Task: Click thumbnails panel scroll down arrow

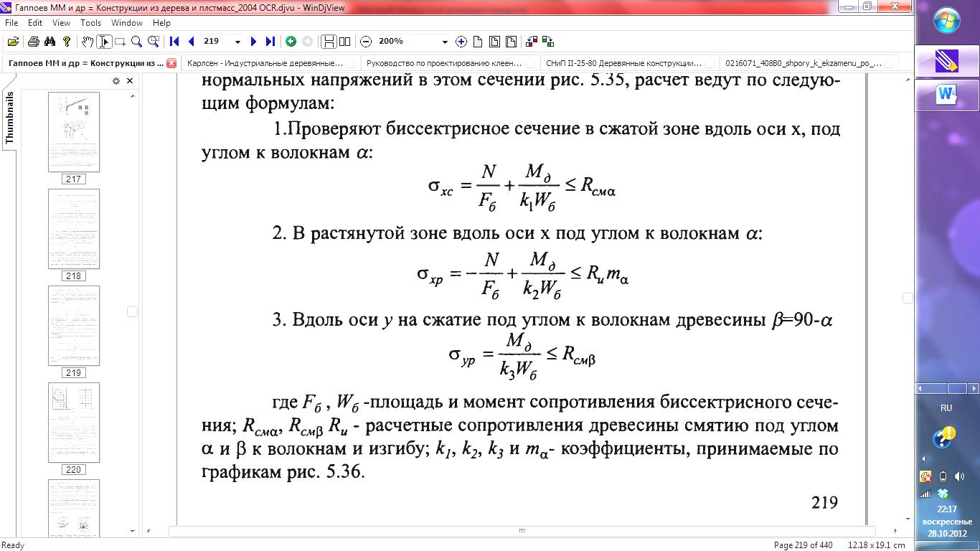Action: point(132,531)
